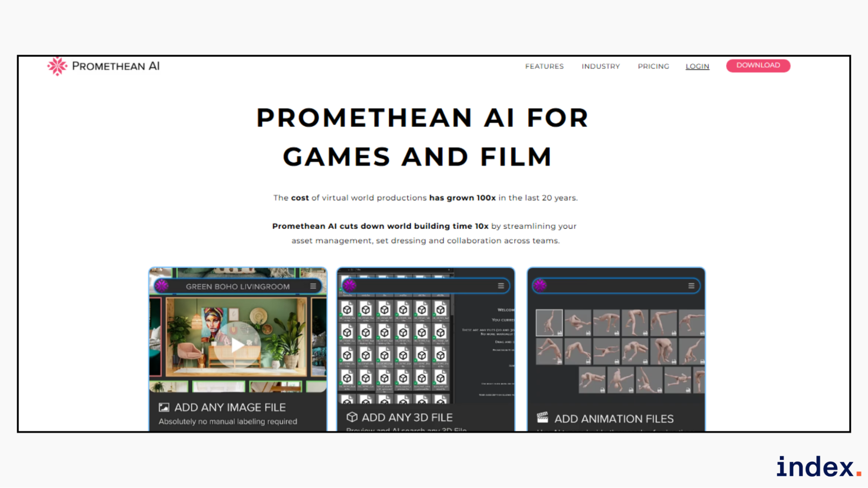Click the index. logo at bottom right

(818, 467)
